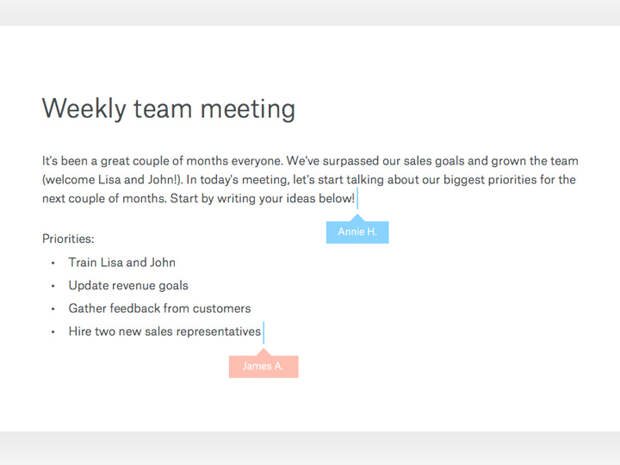This screenshot has width=620, height=465.
Task: Click the bullet dot before 'Train Lisa'
Action: pos(53,263)
